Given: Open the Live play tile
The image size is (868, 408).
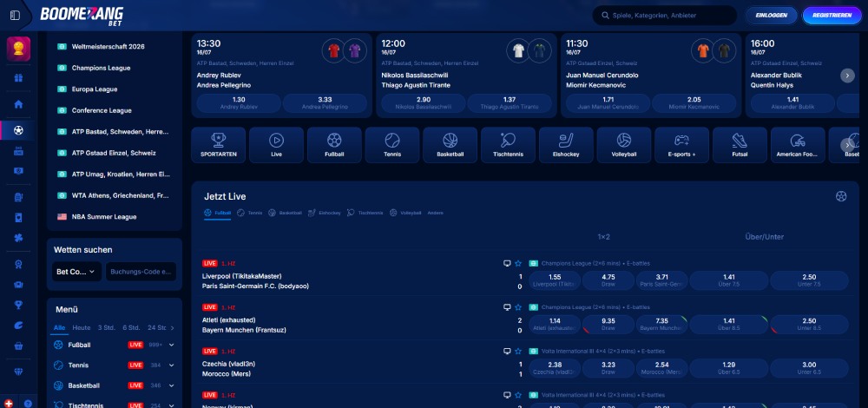Looking at the screenshot, I should click(x=276, y=145).
